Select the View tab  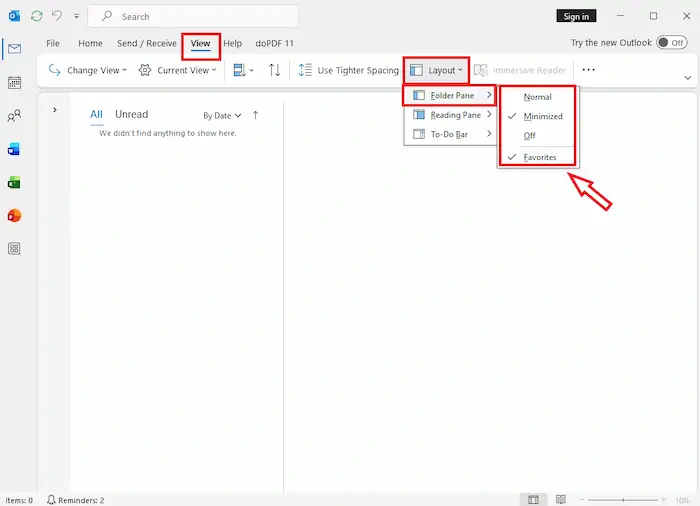point(200,43)
